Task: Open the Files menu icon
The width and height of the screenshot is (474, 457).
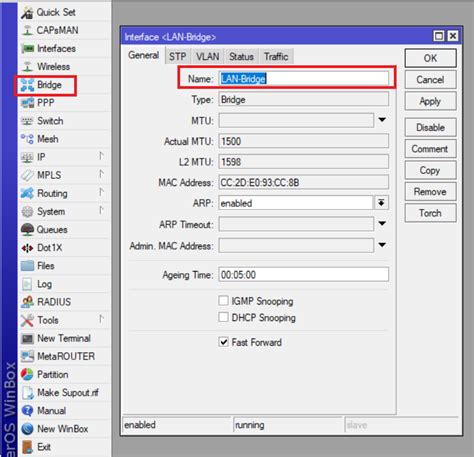Action: pyautogui.click(x=27, y=266)
